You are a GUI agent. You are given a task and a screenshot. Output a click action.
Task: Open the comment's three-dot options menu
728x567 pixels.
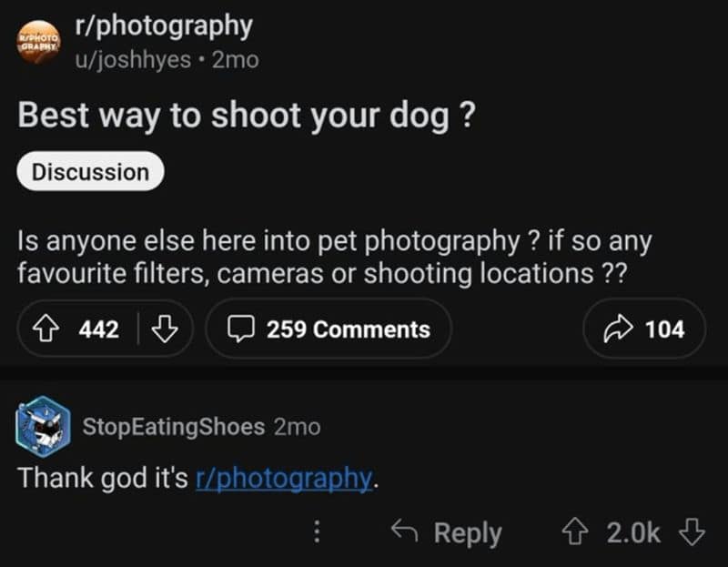[317, 532]
